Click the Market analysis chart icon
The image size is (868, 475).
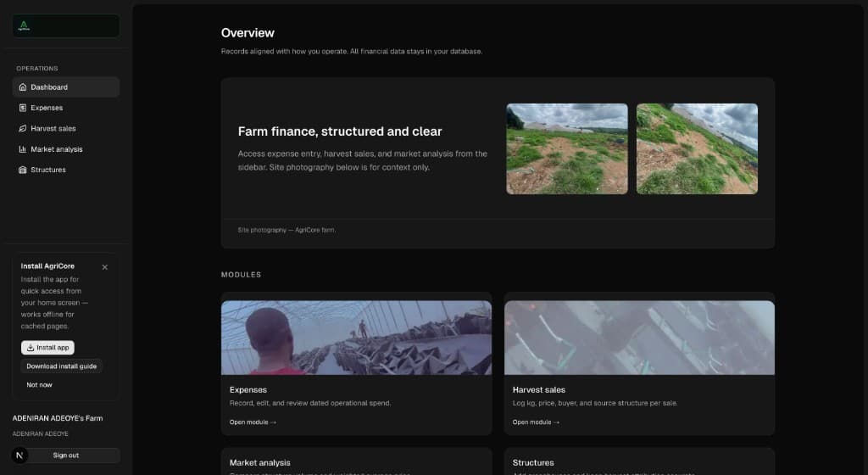23,149
